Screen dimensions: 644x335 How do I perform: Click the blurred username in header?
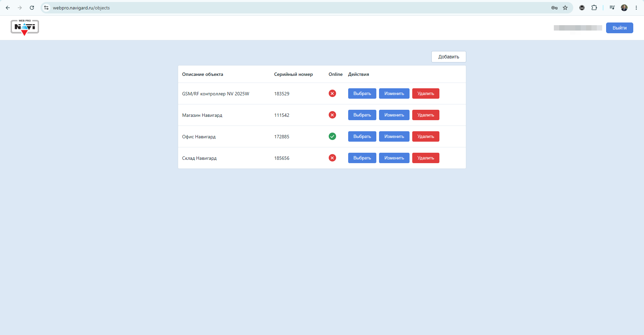point(578,28)
